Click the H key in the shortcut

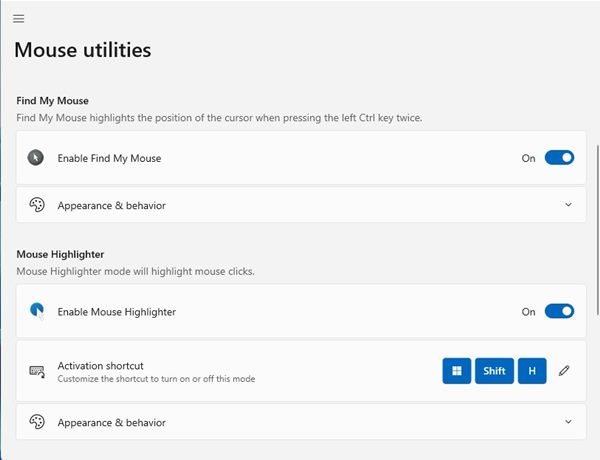(532, 371)
